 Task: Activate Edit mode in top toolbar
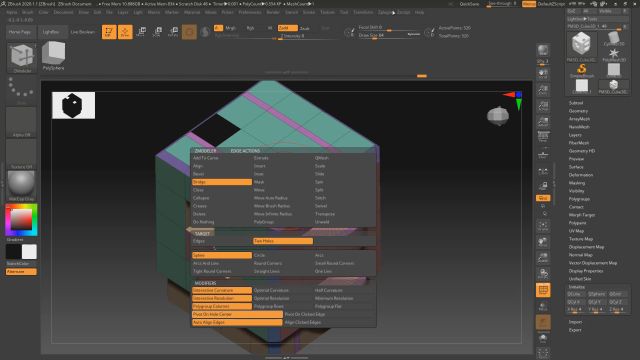109,32
